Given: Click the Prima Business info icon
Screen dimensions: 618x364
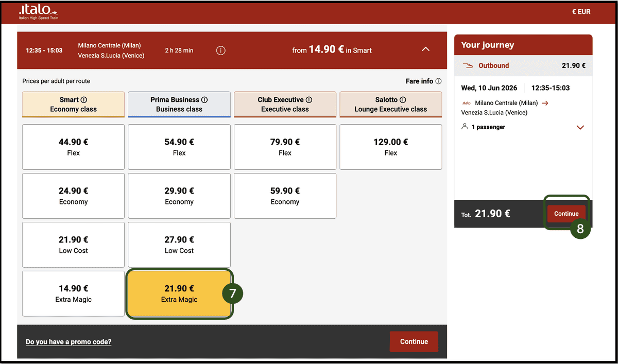Looking at the screenshot, I should (x=204, y=100).
